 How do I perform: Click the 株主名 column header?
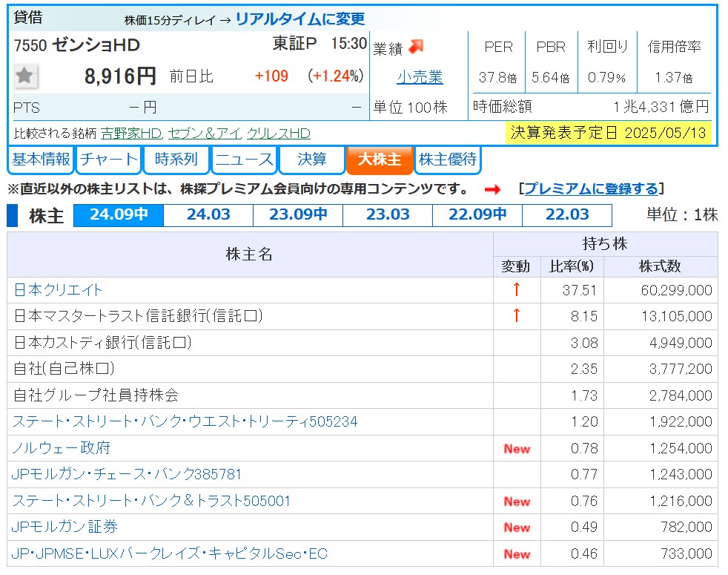(249, 254)
